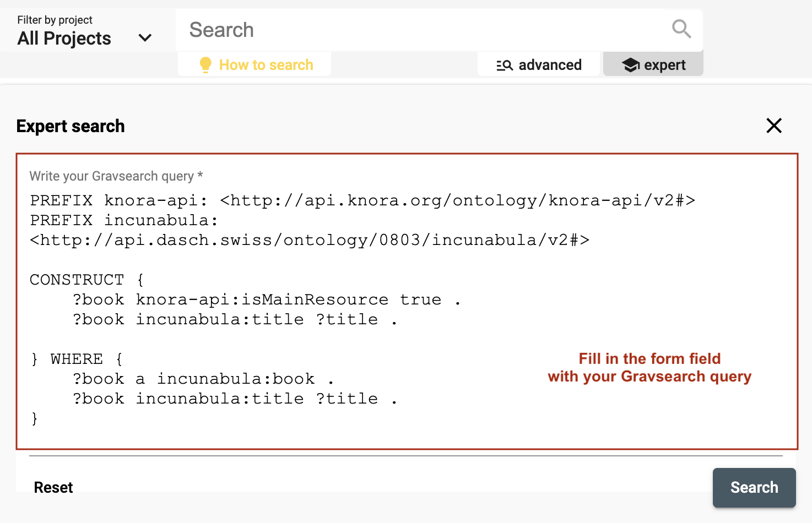This screenshot has height=523, width=812.
Task: Click inside the Gravsearch query text area
Action: [331, 303]
